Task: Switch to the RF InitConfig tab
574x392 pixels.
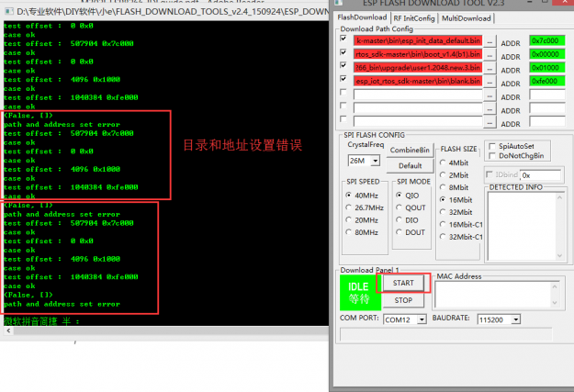Action: [414, 18]
